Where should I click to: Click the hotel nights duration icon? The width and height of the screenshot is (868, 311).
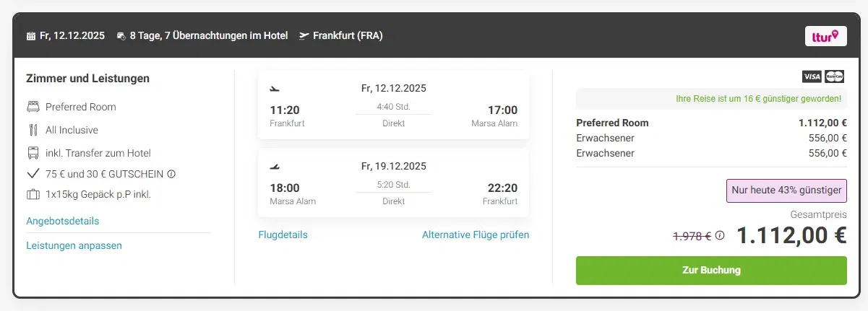(121, 35)
